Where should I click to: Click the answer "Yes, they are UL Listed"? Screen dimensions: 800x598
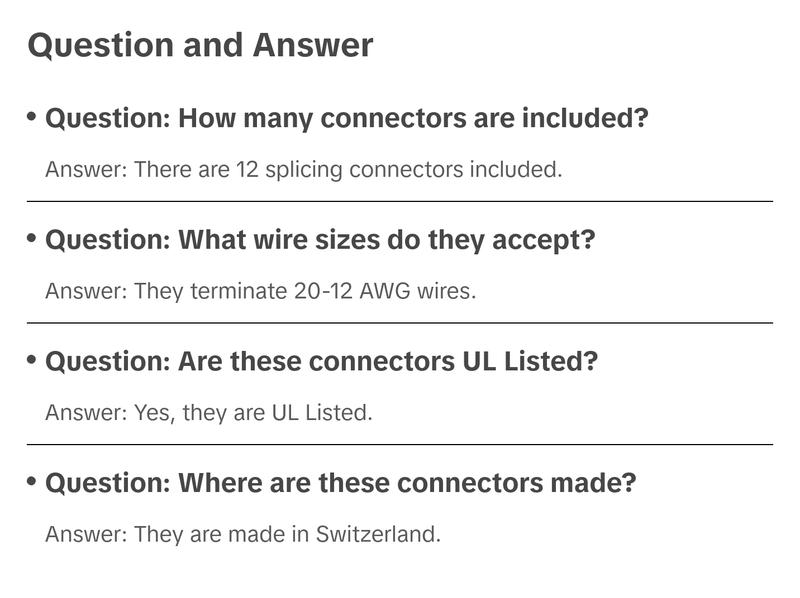pyautogui.click(x=209, y=412)
